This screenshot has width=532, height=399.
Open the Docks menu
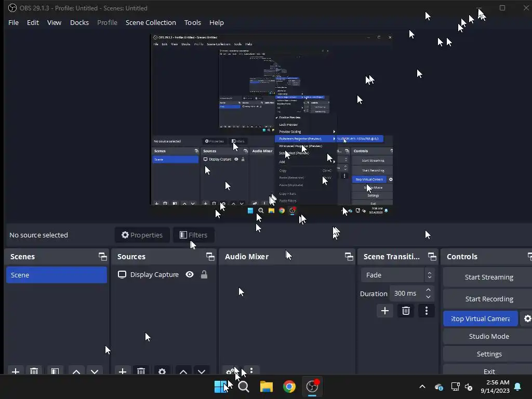[79, 22]
